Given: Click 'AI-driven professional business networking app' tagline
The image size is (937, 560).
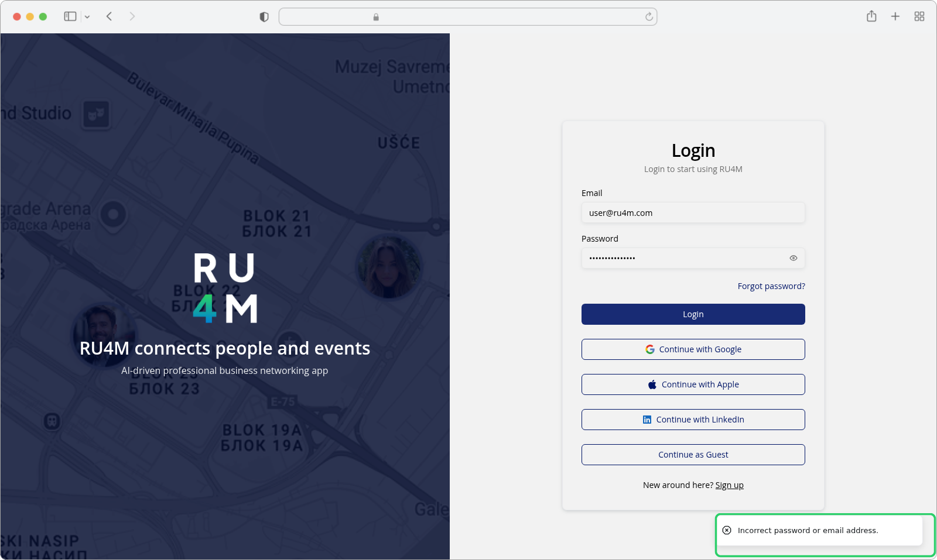Looking at the screenshot, I should [225, 370].
